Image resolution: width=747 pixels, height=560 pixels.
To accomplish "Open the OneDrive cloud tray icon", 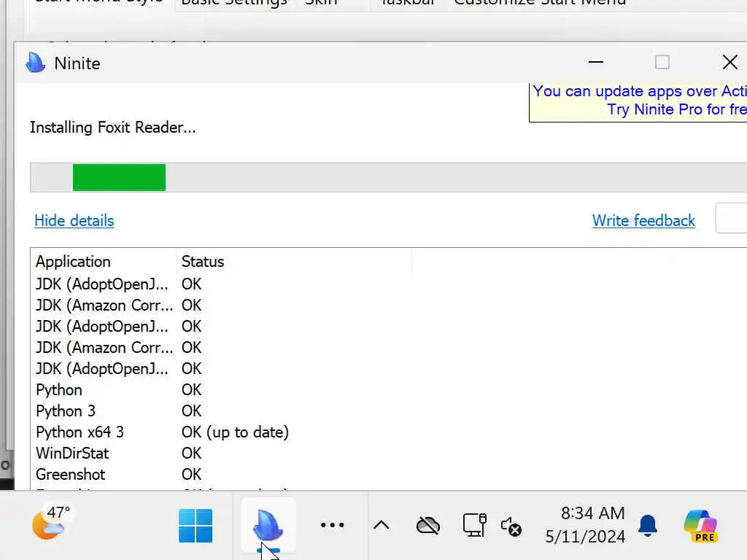I will (x=427, y=526).
